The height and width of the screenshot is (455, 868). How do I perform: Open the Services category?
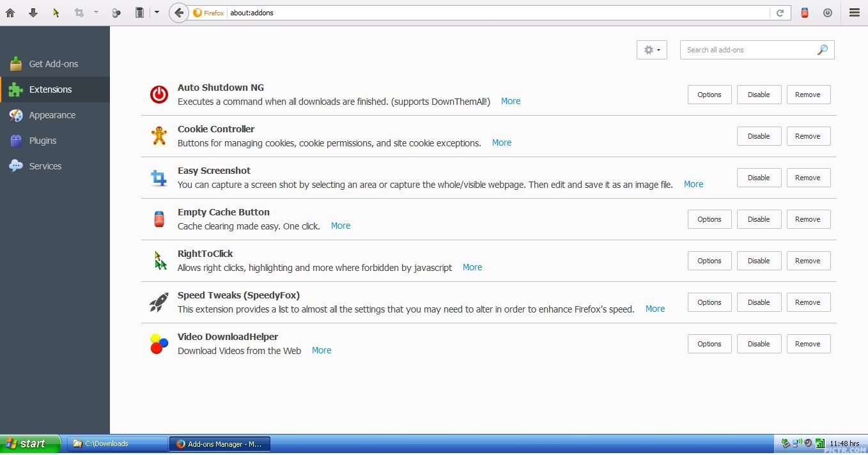[x=55, y=166]
